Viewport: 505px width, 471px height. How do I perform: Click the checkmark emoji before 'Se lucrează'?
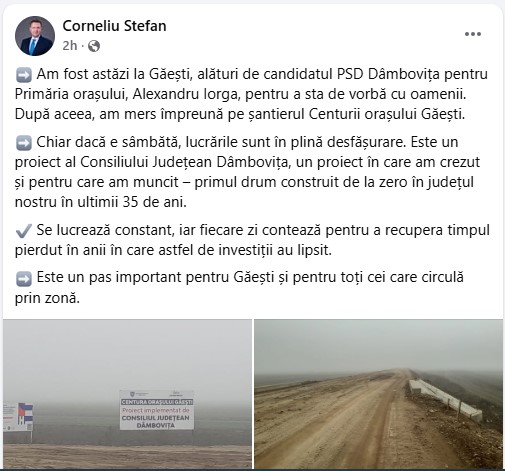pos(24,231)
